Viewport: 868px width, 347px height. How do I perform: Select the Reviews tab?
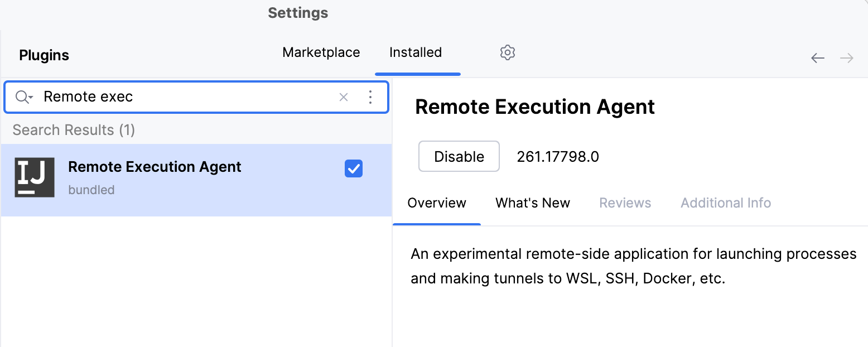pos(625,203)
